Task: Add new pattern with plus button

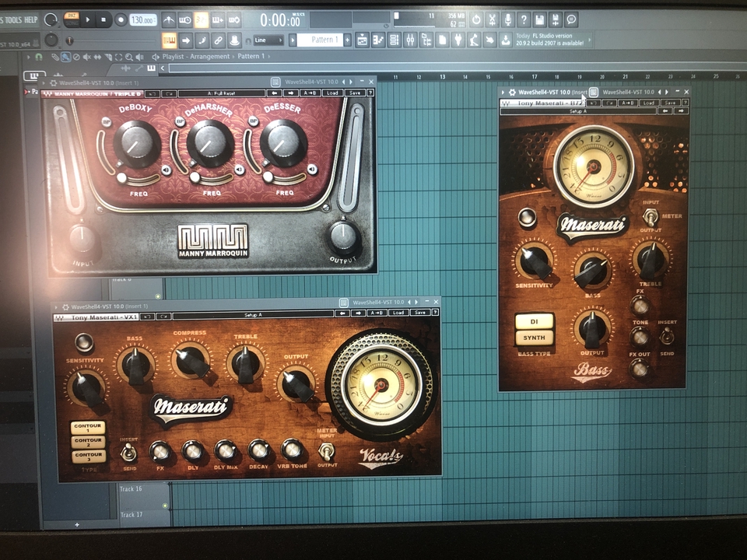Action: pos(348,40)
